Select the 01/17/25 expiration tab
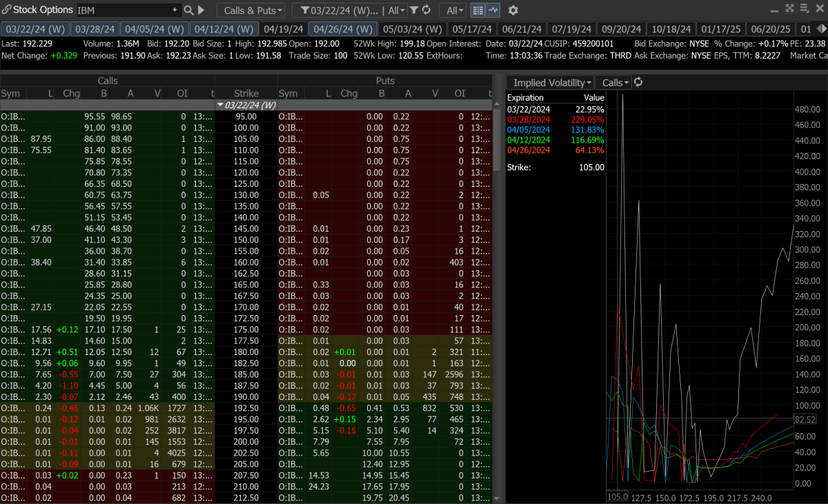 pyautogui.click(x=721, y=29)
